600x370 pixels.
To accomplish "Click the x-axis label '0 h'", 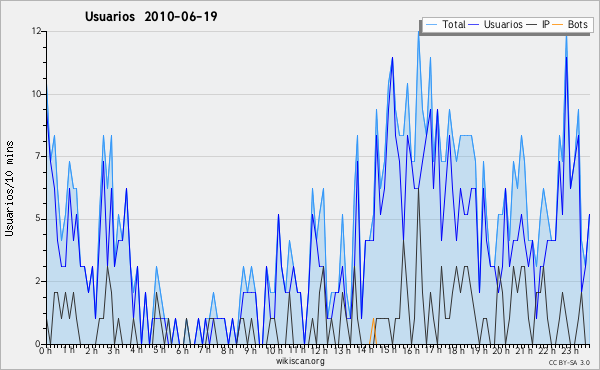I will tap(45, 350).
